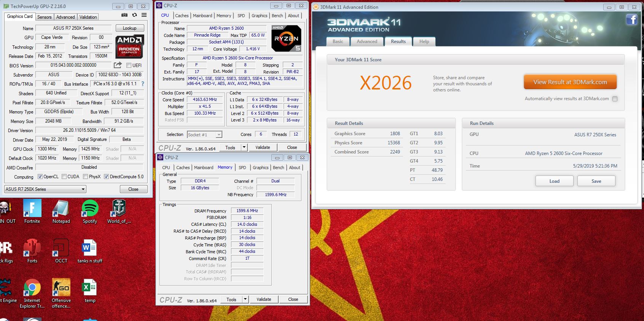Click View Result at 3DMark.com button
This screenshot has width=644, height=321.
(x=570, y=82)
